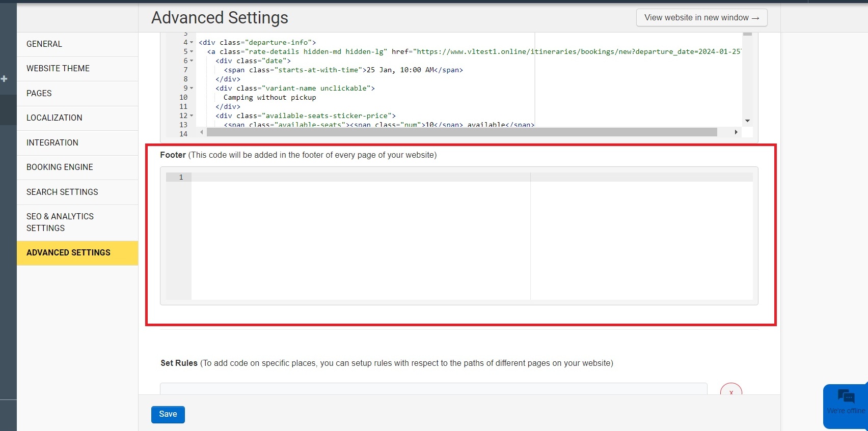
Task: Open the General settings menu item
Action: (44, 44)
